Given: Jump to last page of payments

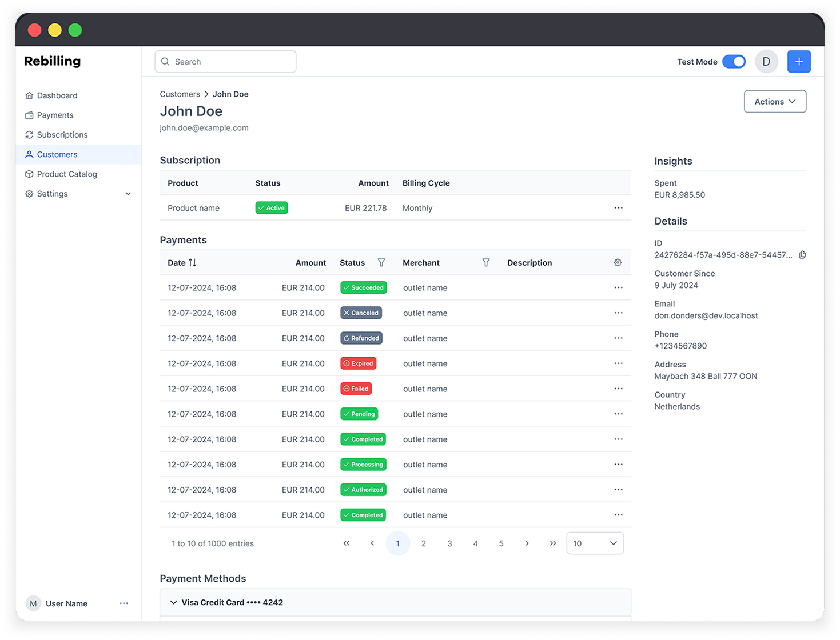Looking at the screenshot, I should (552, 543).
